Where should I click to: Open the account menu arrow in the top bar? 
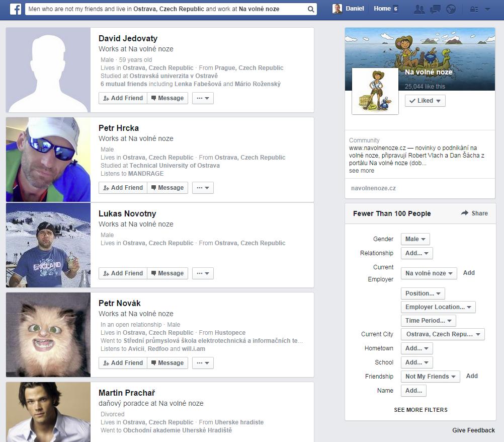487,9
